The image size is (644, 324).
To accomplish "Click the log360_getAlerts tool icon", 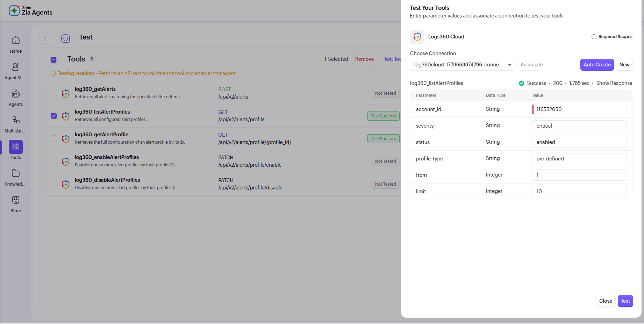I will (65, 93).
